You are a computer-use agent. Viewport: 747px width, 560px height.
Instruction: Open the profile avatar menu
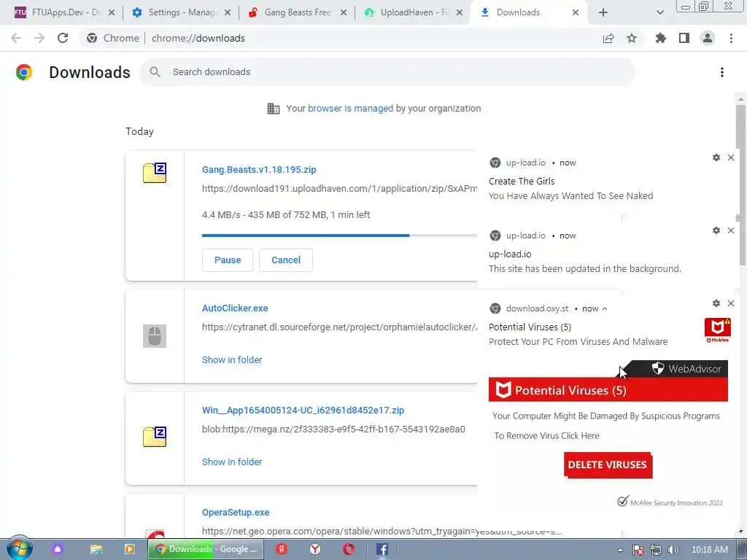pyautogui.click(x=708, y=38)
